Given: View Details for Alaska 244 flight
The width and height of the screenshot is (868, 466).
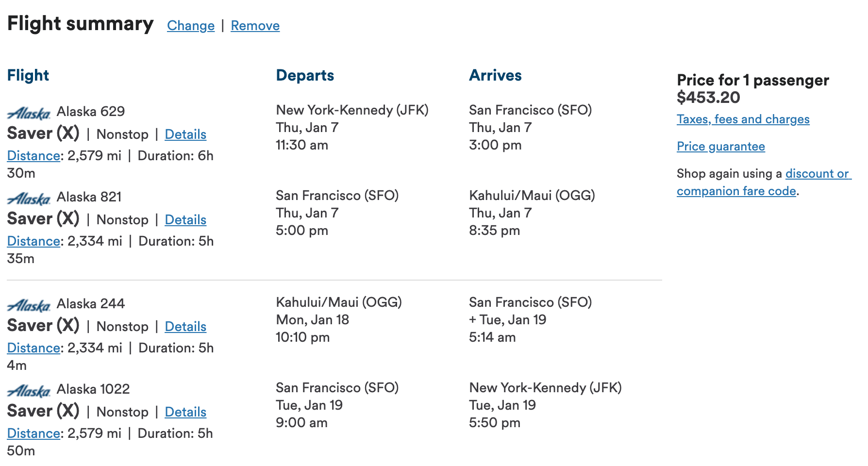Looking at the screenshot, I should (185, 327).
